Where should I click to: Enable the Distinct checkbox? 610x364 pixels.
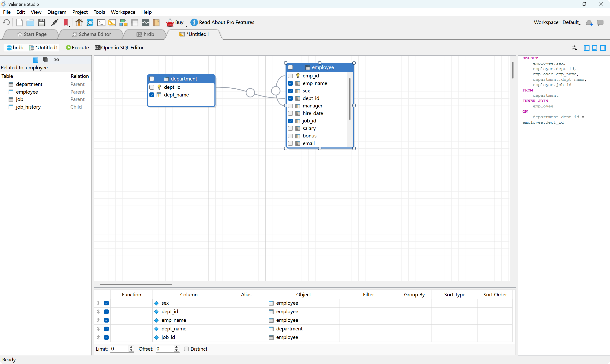(x=186, y=349)
